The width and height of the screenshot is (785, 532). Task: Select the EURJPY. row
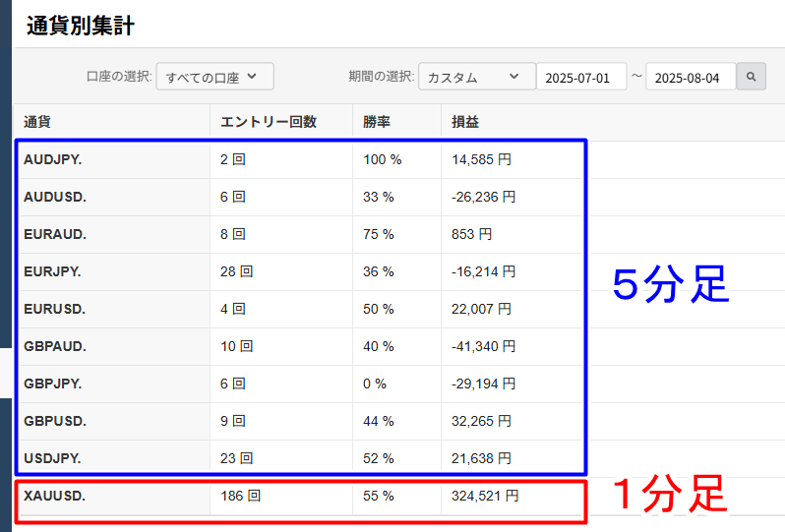(300, 271)
